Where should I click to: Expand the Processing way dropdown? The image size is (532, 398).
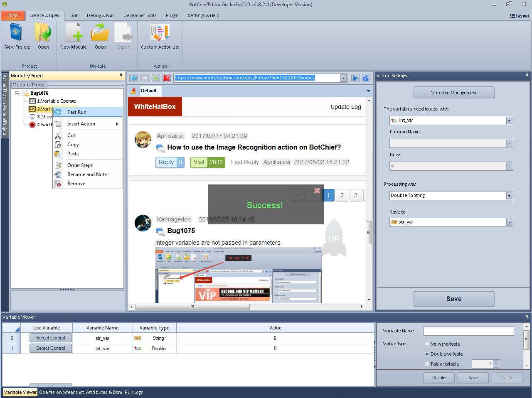(509, 196)
